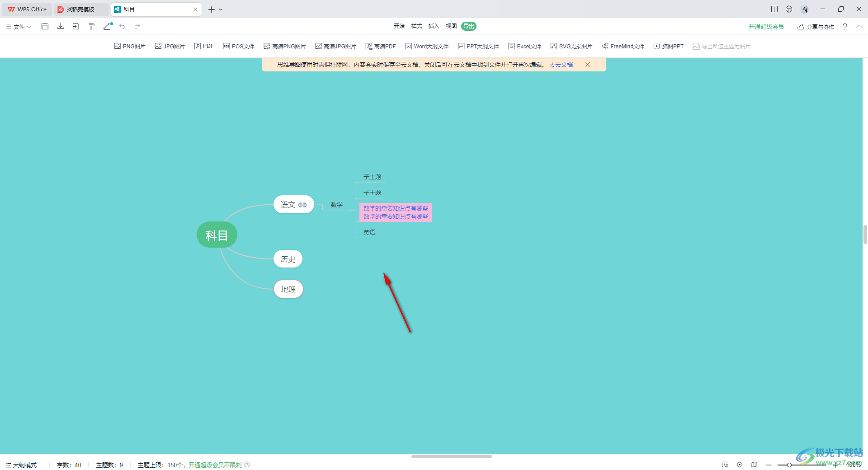Export as SVG无损图片
Image resolution: width=868 pixels, height=470 pixels.
point(571,46)
